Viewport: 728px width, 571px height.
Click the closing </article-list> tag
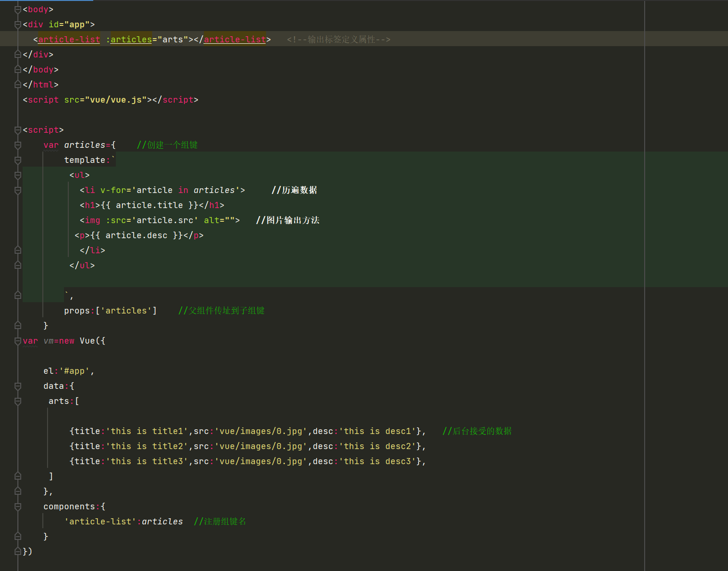pos(232,40)
